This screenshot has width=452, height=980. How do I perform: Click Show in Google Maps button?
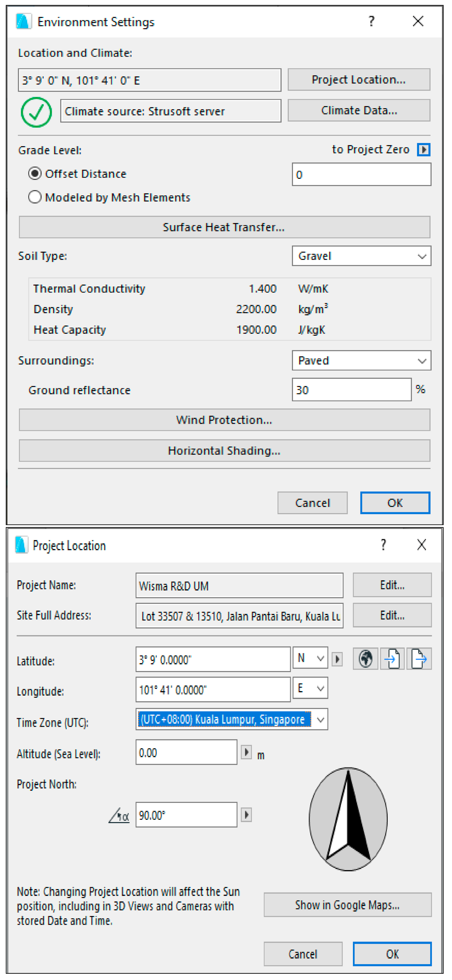point(347,905)
